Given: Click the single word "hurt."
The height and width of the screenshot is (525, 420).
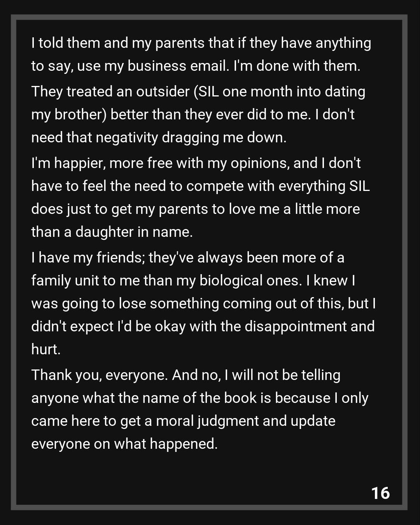Looking at the screenshot, I should (46, 350).
